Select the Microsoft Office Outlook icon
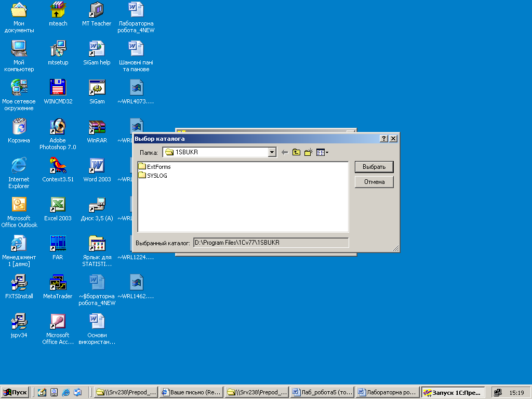 [x=19, y=212]
